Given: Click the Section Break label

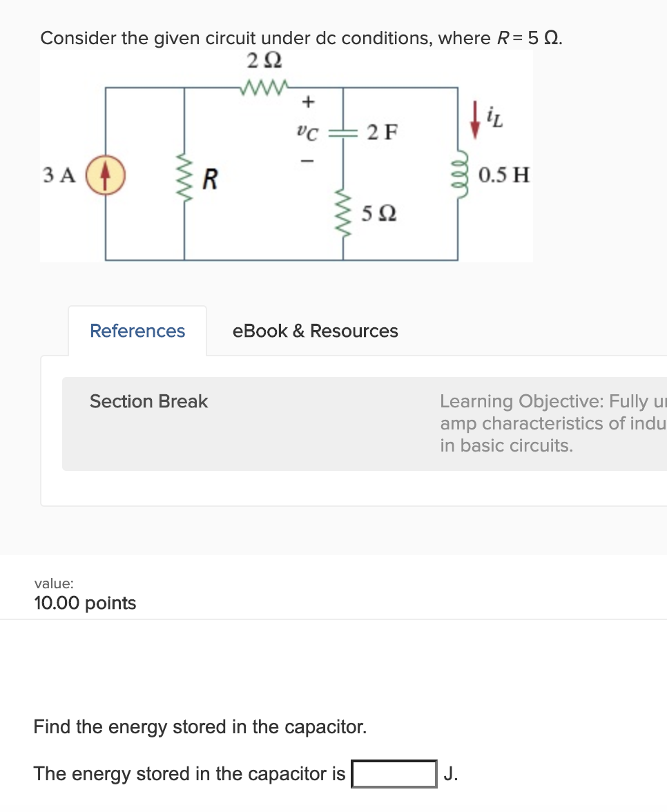Looking at the screenshot, I should coord(148,401).
